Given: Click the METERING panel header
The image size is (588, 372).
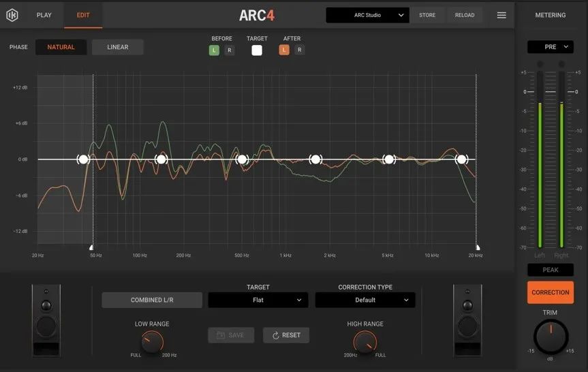Looking at the screenshot, I should pos(550,15).
